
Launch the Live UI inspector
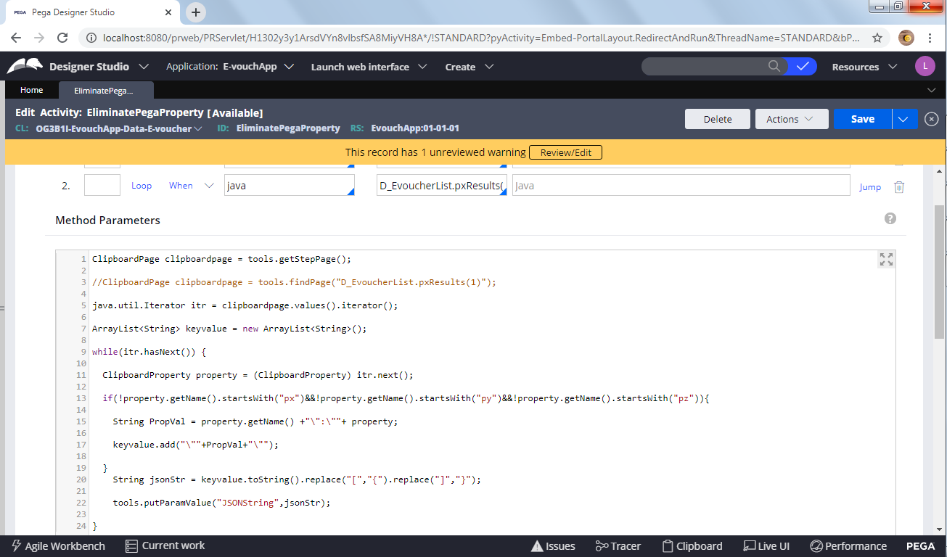(x=766, y=545)
